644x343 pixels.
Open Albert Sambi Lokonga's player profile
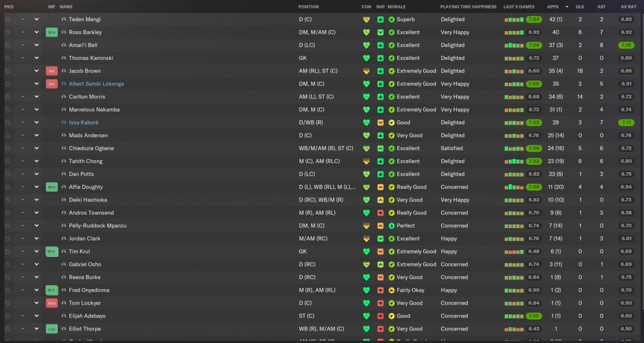coord(96,84)
